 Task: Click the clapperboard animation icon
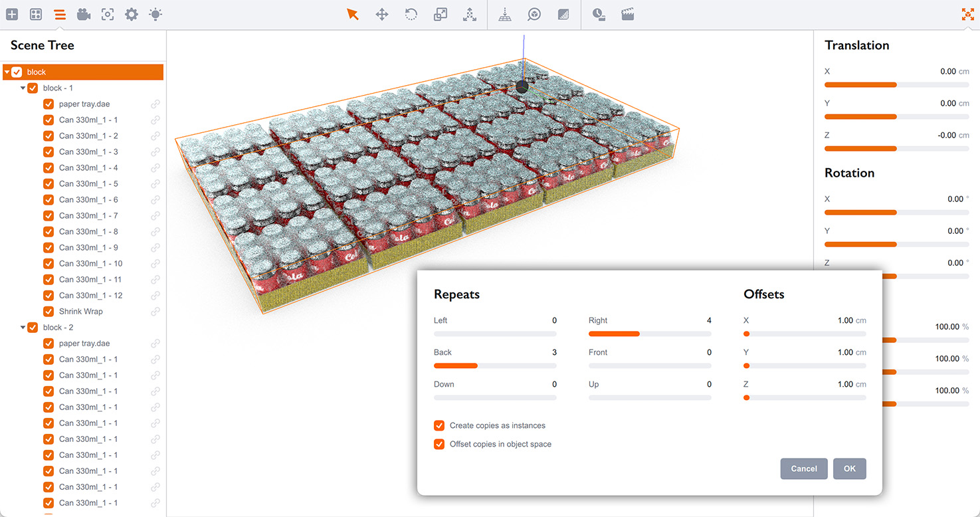pos(628,14)
